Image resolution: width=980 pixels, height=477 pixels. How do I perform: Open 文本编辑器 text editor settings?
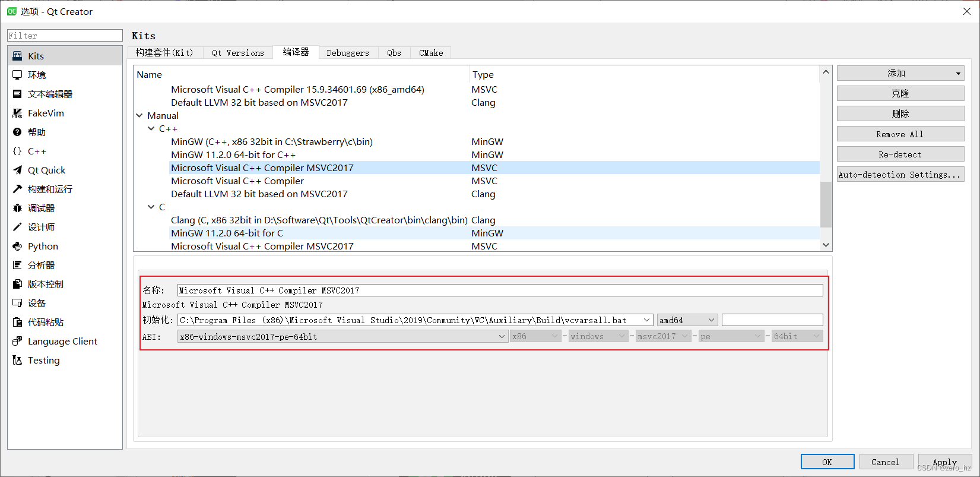point(65,94)
